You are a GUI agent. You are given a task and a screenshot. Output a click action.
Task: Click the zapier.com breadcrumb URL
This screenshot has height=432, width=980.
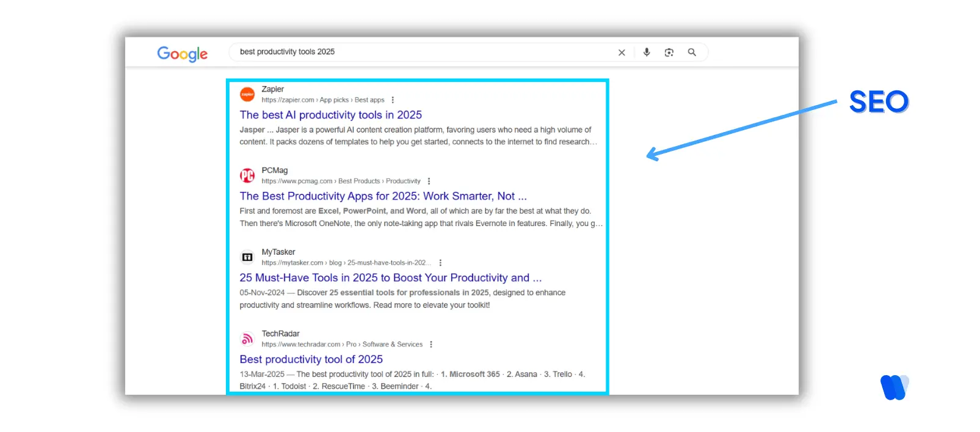coord(323,100)
